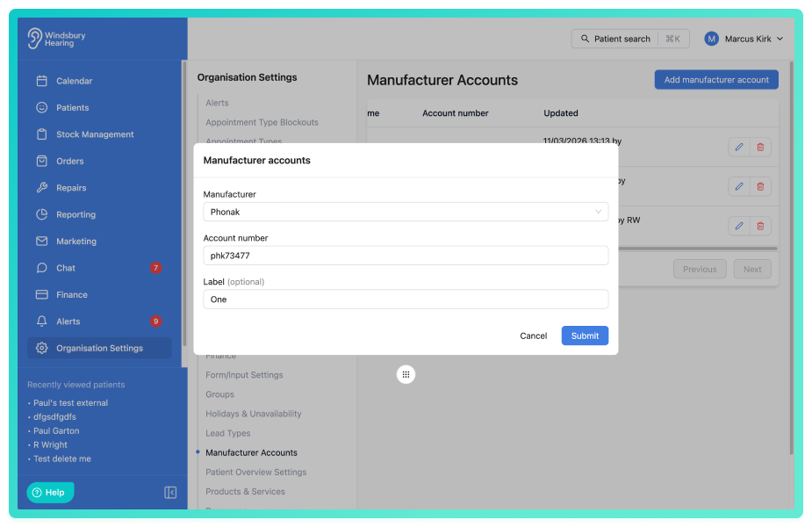
Task: Click the Finance card icon
Action: (x=42, y=294)
